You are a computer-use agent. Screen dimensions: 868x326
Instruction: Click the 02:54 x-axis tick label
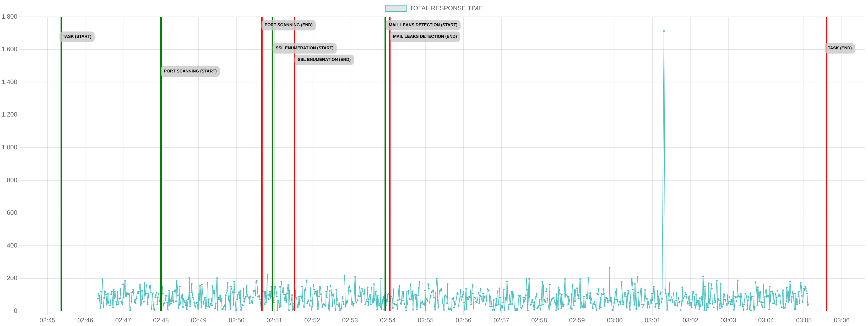click(x=388, y=320)
